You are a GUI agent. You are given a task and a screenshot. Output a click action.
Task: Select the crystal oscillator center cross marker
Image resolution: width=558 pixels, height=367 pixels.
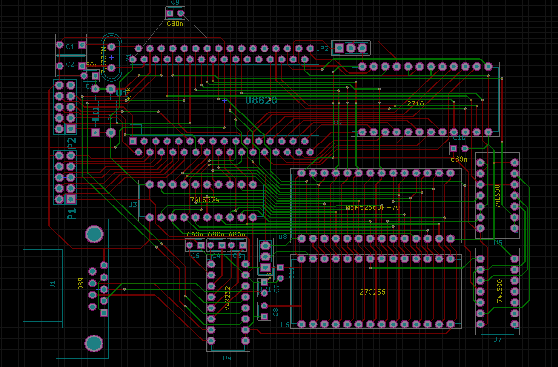click(111, 57)
